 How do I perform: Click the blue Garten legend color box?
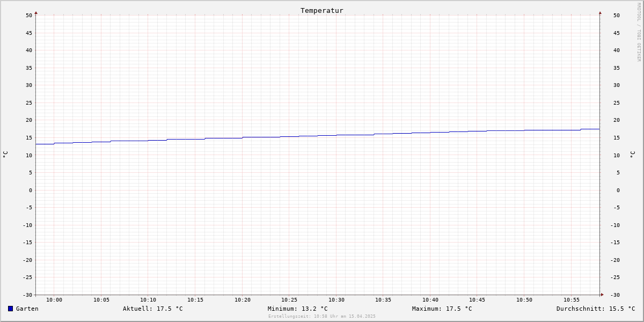coord(10,309)
